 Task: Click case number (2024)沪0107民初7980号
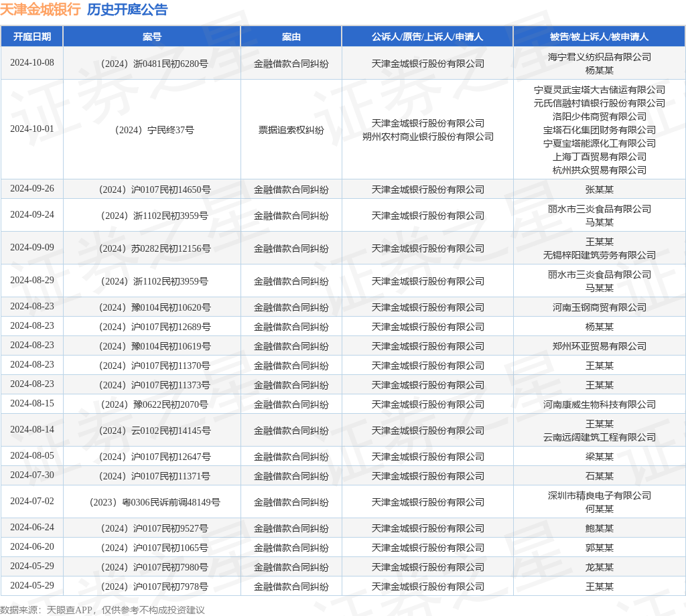(155, 568)
